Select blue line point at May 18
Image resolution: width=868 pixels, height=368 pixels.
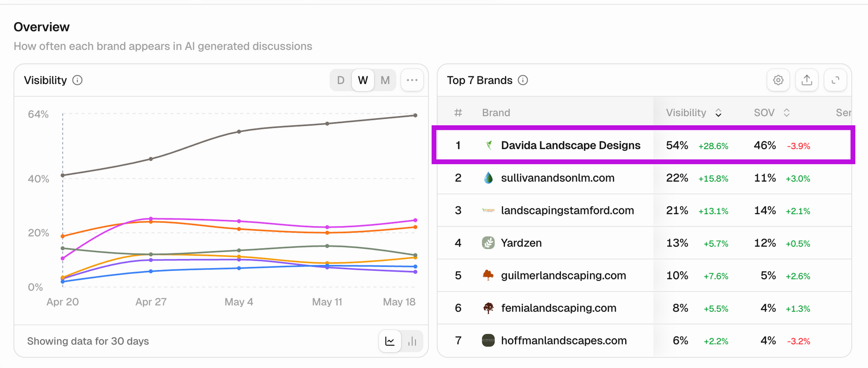coord(415,267)
